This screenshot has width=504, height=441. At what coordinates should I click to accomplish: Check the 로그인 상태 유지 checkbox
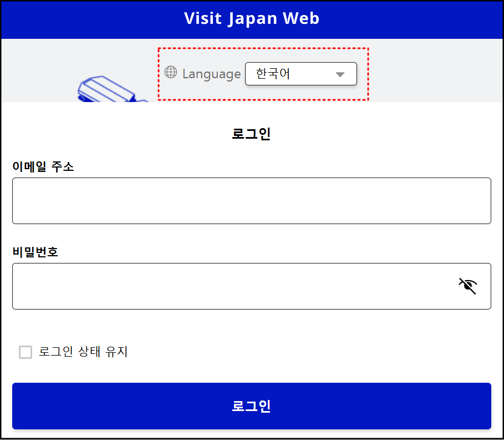coord(26,352)
